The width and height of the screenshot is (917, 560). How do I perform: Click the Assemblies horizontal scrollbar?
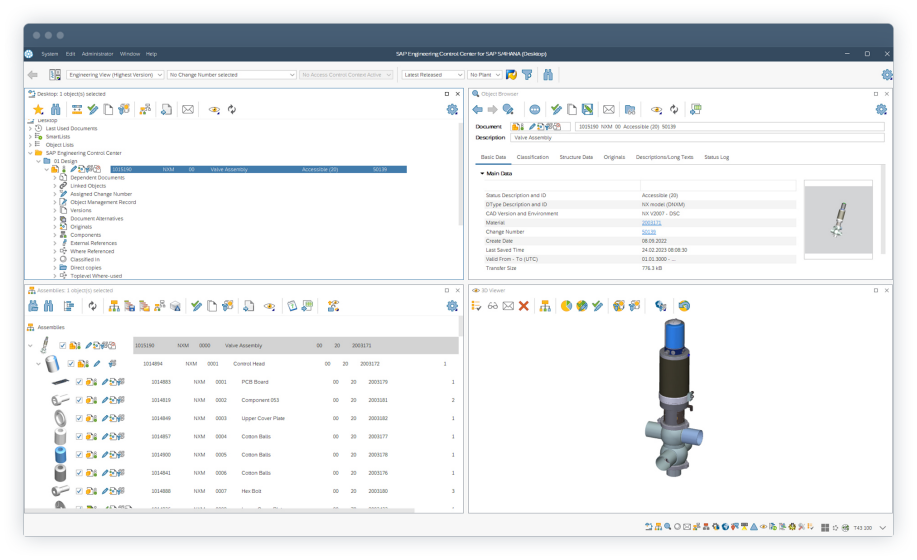pos(220,511)
